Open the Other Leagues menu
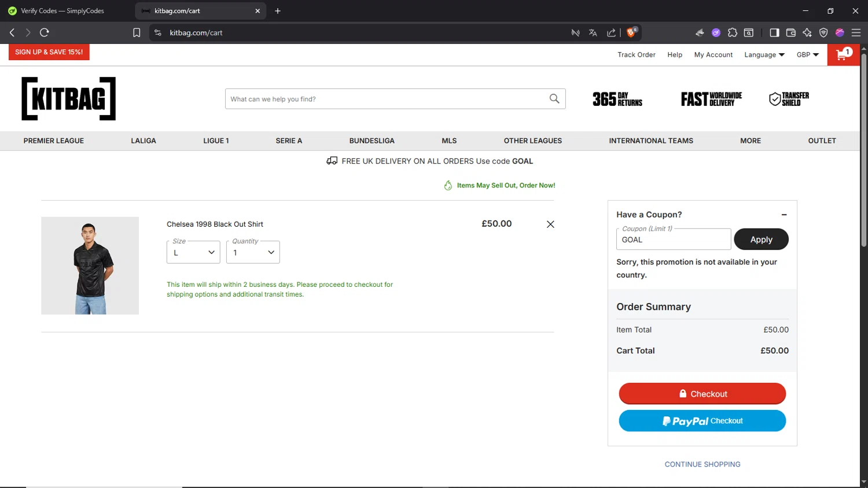Viewport: 868px width, 488px height. pyautogui.click(x=533, y=141)
